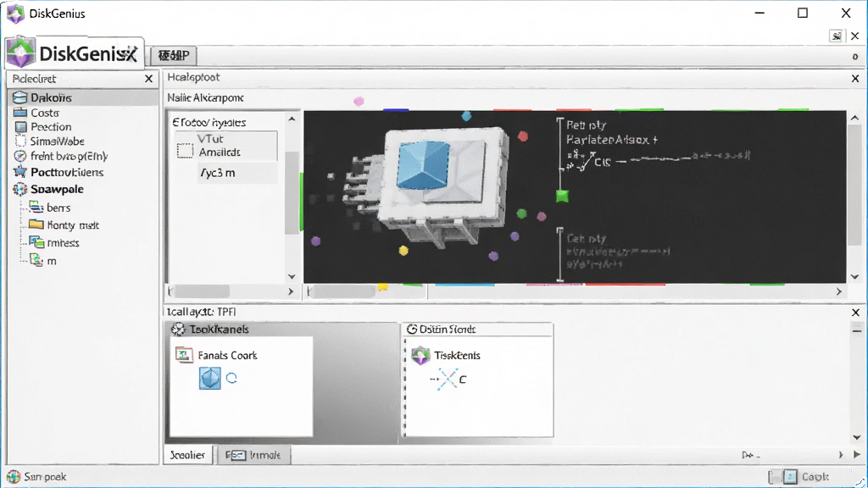Click the Ret nty annotation text in viewport
The width and height of the screenshot is (868, 488).
click(587, 125)
